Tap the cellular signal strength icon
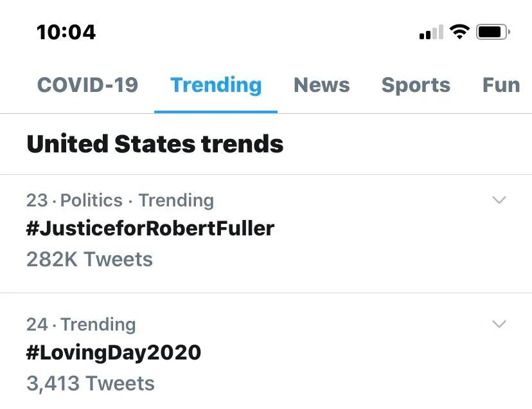Screen dimensions: 532x409 point(431,32)
